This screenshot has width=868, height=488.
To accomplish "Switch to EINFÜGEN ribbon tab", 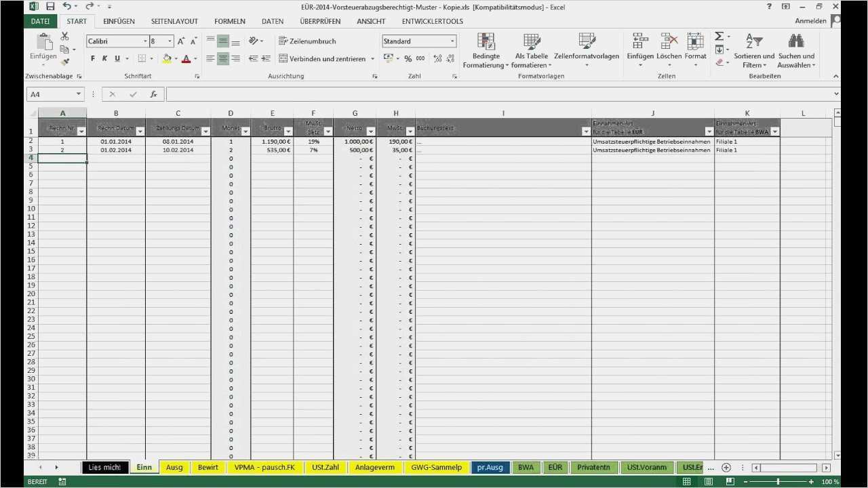I will pyautogui.click(x=119, y=21).
